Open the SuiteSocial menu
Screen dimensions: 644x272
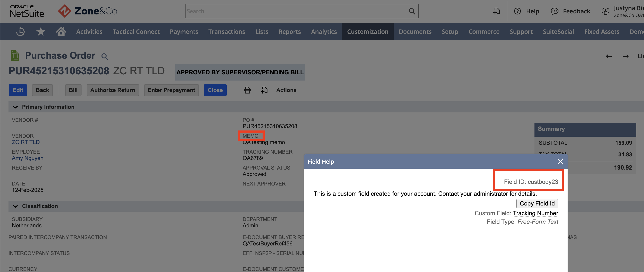click(x=558, y=32)
